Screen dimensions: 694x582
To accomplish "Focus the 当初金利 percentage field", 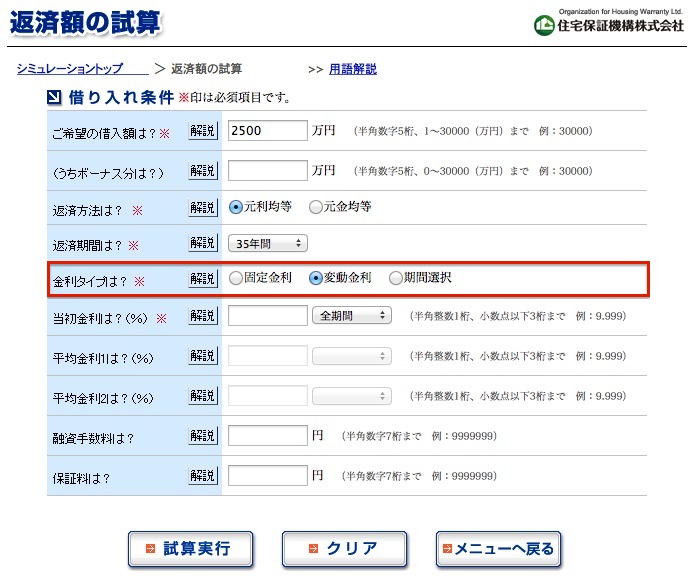I will pos(268,316).
